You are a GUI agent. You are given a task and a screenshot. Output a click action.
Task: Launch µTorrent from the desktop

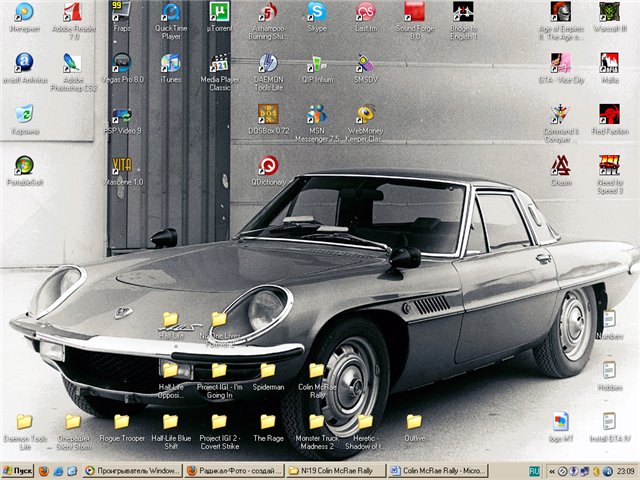coord(219,13)
